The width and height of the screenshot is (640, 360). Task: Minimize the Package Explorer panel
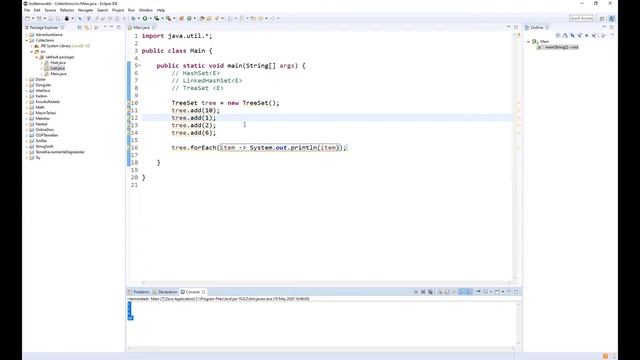[111, 27]
